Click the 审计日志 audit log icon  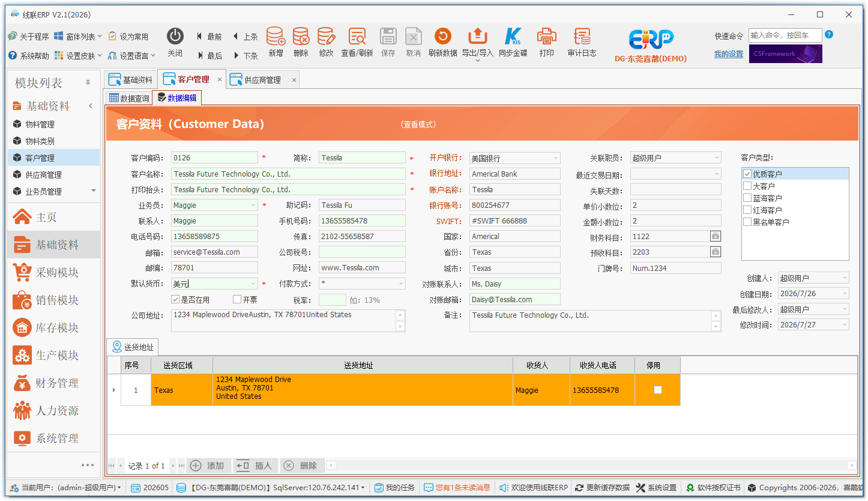582,37
